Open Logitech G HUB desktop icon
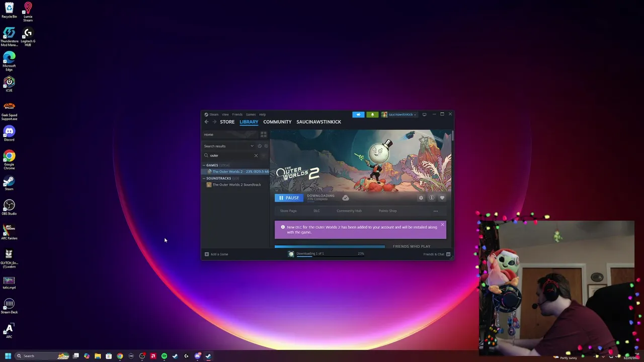Screen dimensions: 644x362 [28, 37]
